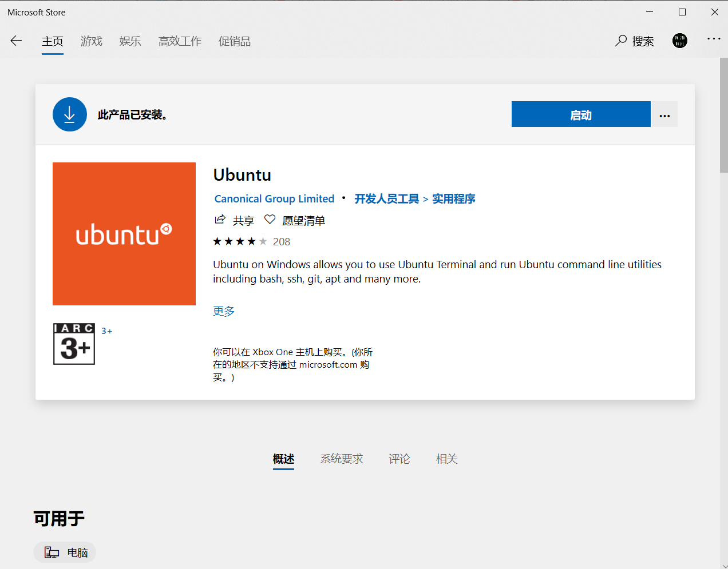
Task: Open the Canonical Group Limited link
Action: tap(274, 198)
